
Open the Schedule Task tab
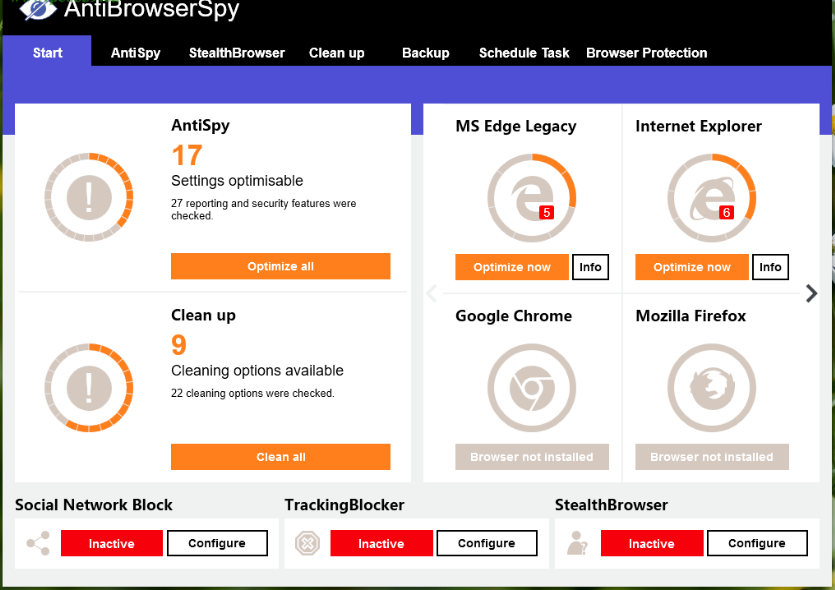tap(524, 53)
